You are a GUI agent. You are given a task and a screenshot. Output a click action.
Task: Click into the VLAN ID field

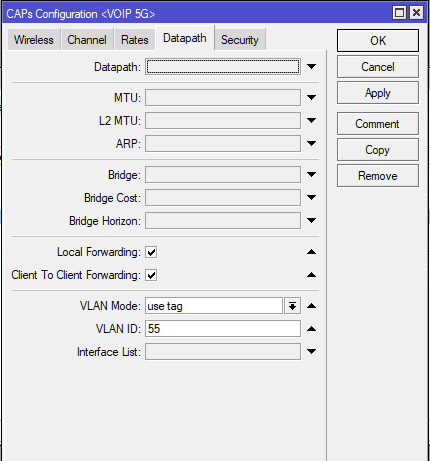click(223, 329)
